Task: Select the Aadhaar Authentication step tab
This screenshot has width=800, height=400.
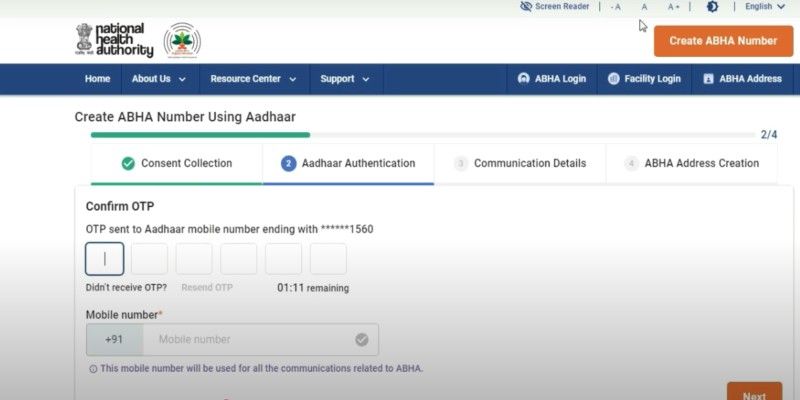Action: 348,164
